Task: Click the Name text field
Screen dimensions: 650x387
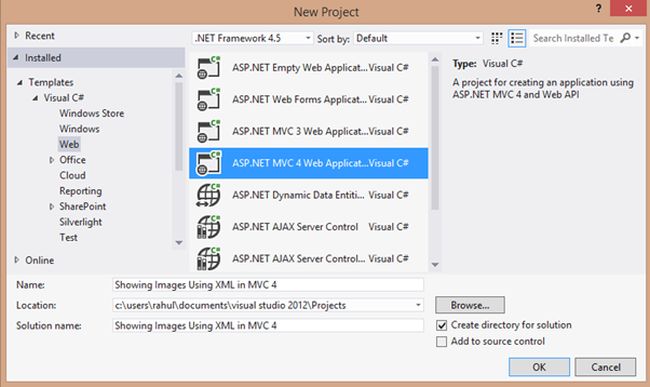Action: [268, 285]
